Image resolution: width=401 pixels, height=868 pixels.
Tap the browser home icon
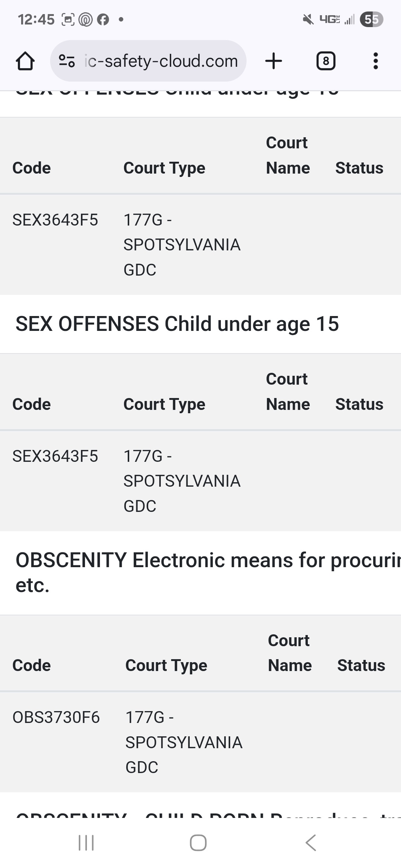coord(25,61)
